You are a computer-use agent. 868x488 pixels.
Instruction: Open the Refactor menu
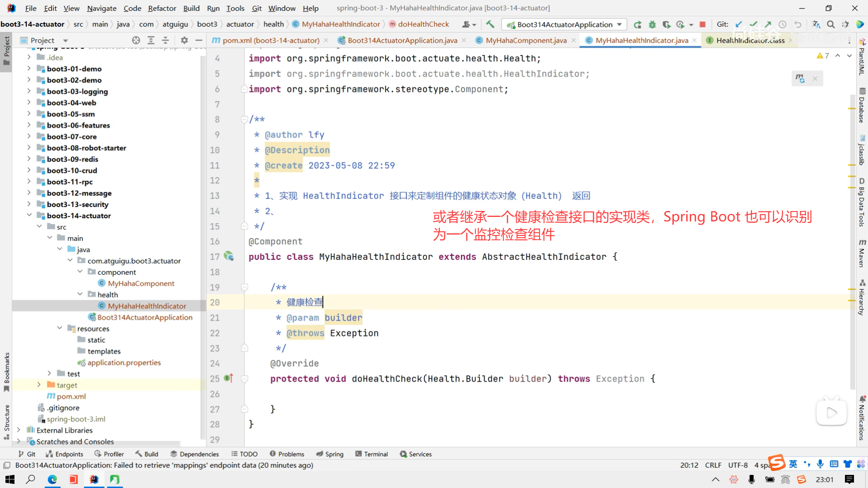162,8
